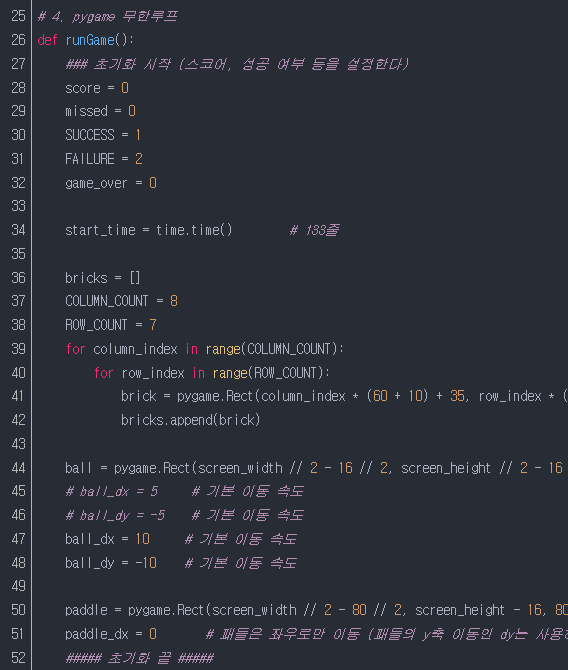
Task: Click line number 43 in the gutter
Action: (18, 444)
